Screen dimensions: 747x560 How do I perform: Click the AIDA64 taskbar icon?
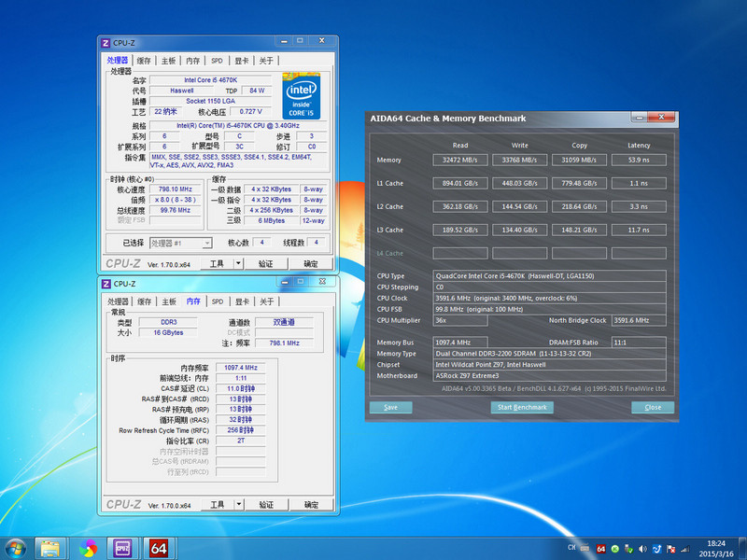[159, 547]
